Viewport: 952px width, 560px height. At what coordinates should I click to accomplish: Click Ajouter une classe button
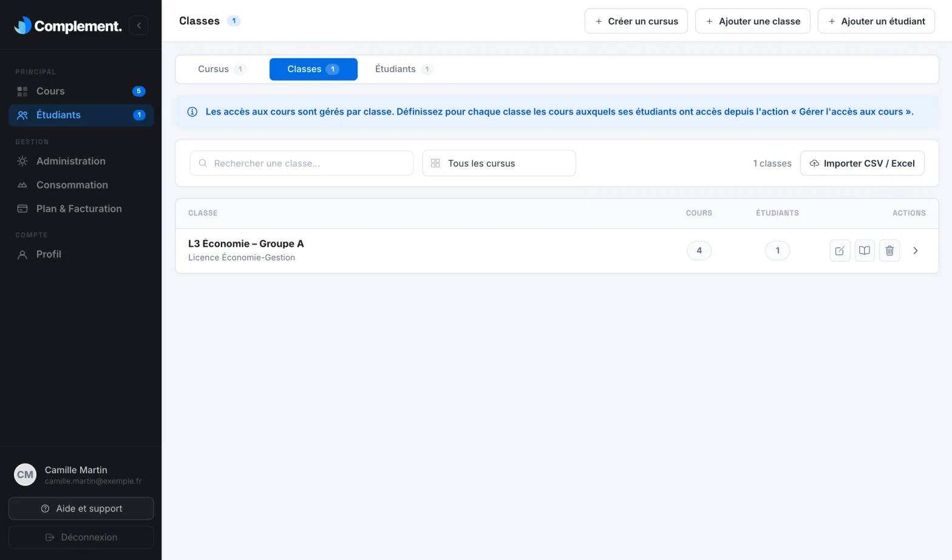(753, 21)
